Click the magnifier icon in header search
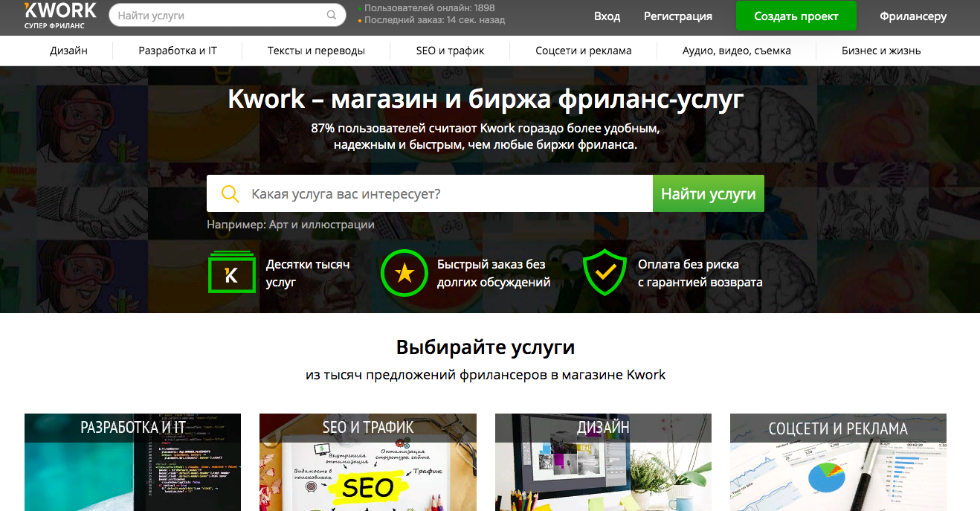The height and width of the screenshot is (511, 980). [332, 15]
